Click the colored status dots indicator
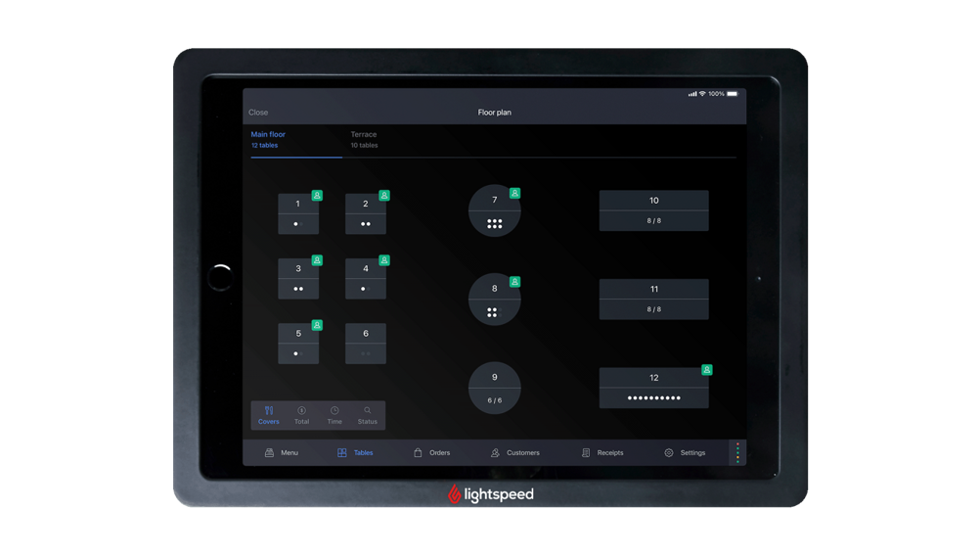The width and height of the screenshot is (980, 555). click(x=737, y=452)
